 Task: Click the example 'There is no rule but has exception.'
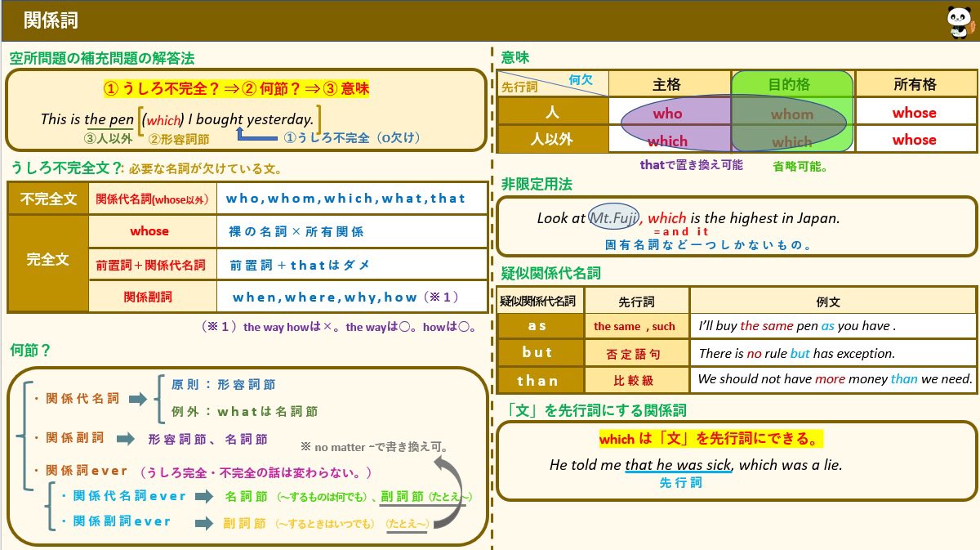[797, 354]
